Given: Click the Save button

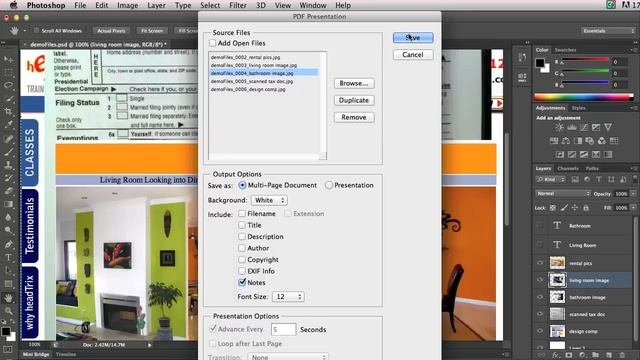Looking at the screenshot, I should tap(413, 38).
